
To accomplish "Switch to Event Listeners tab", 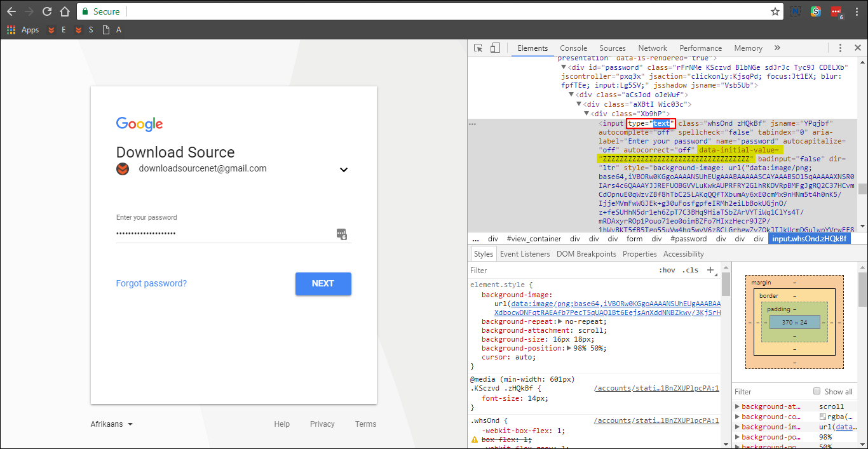I will click(525, 254).
